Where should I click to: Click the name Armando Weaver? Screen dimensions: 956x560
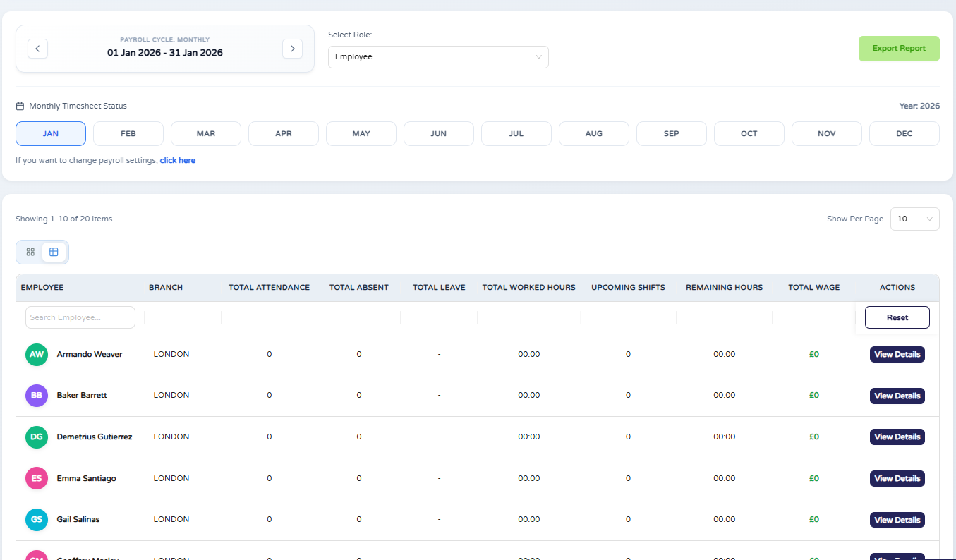tap(90, 355)
